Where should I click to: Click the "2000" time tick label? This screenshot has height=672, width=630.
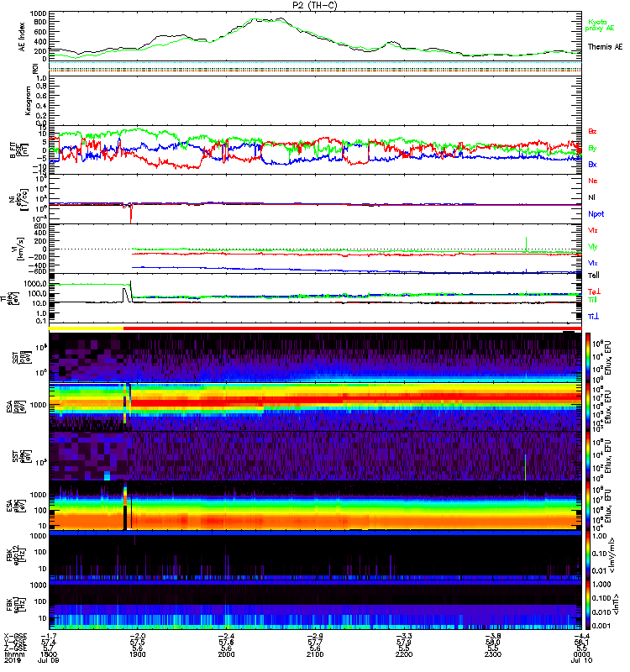[226, 654]
